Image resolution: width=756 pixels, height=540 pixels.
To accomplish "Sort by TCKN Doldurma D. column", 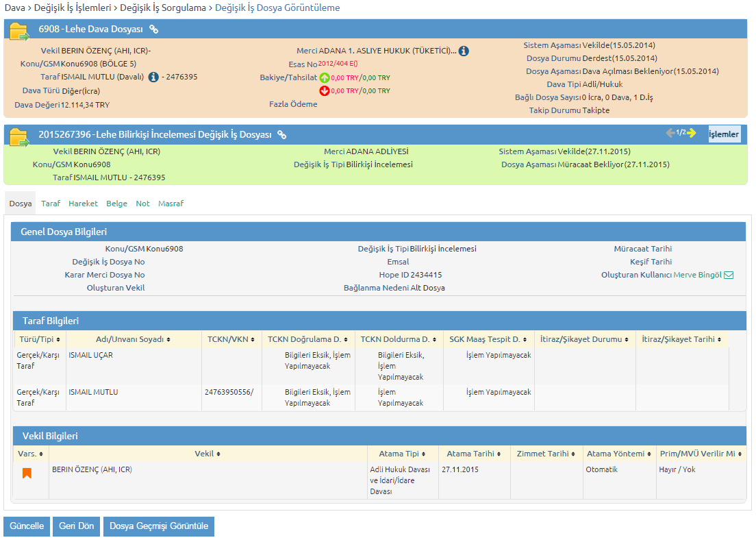I will (399, 339).
